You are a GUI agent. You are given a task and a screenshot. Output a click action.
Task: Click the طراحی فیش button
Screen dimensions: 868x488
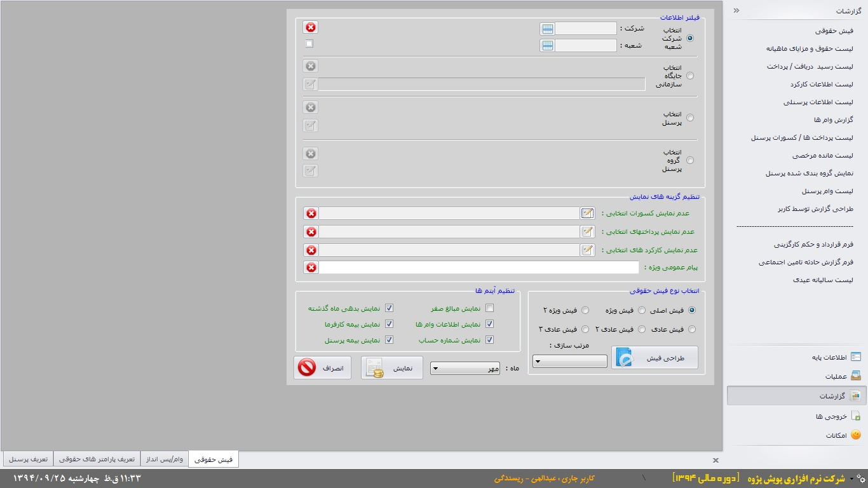click(654, 357)
